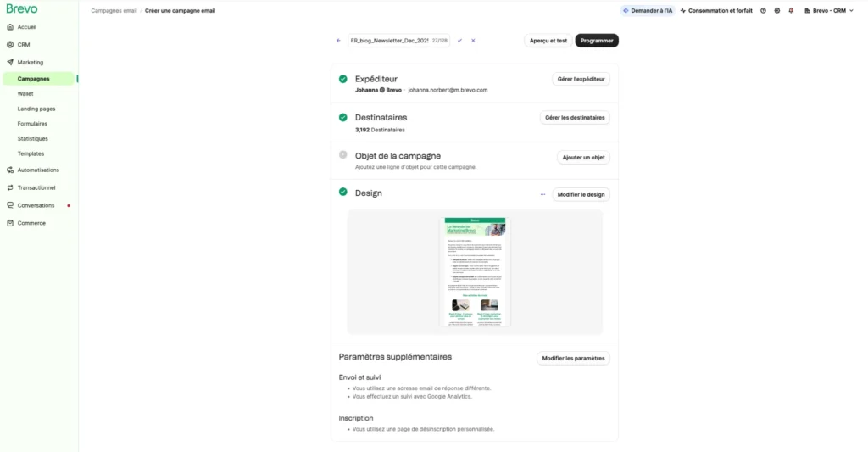Open the help icon in top bar
The image size is (868, 452).
763,11
